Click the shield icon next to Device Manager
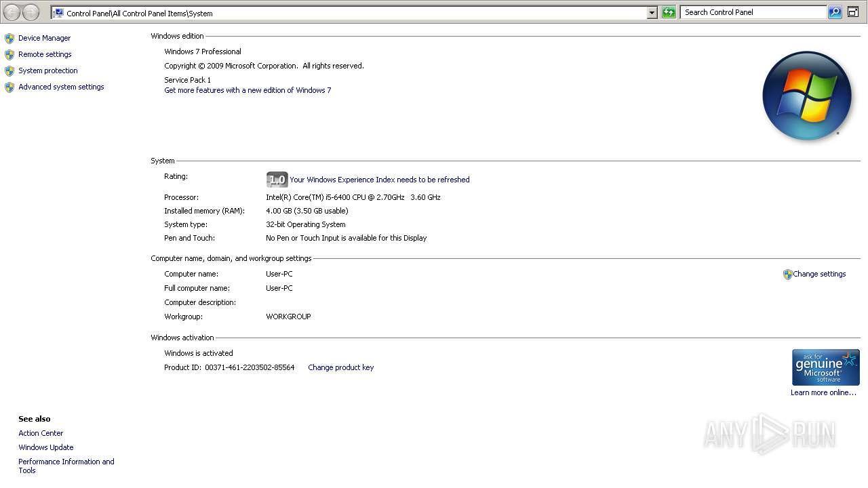 9,39
